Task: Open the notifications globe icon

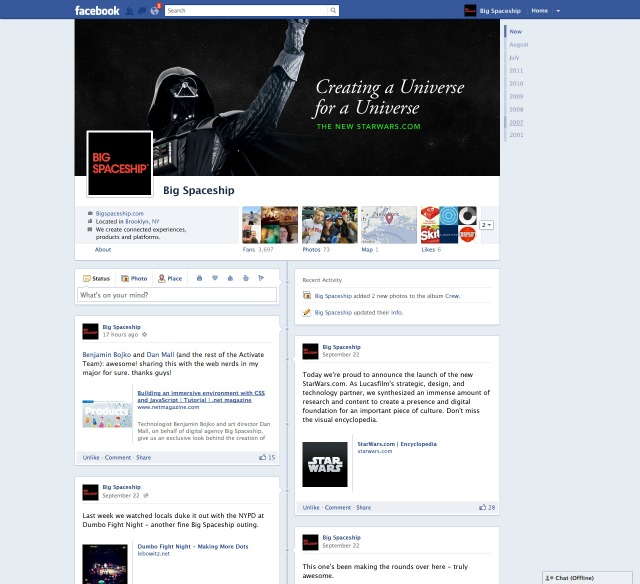Action: tap(154, 10)
